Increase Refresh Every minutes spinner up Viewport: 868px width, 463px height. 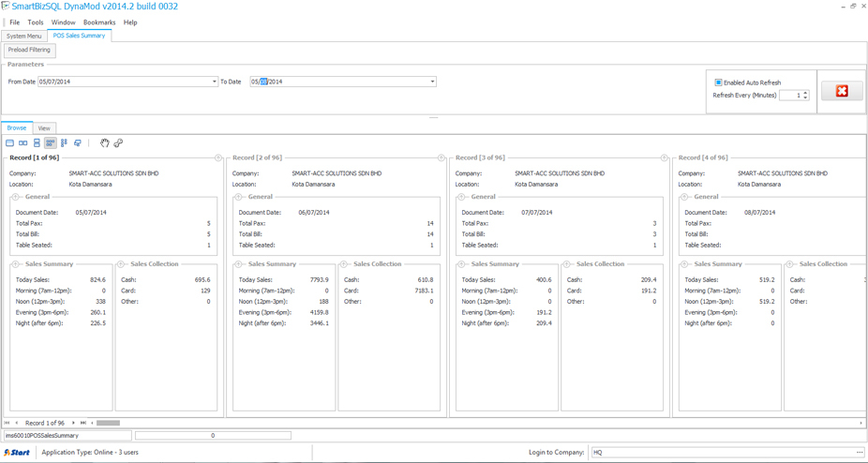(x=805, y=93)
